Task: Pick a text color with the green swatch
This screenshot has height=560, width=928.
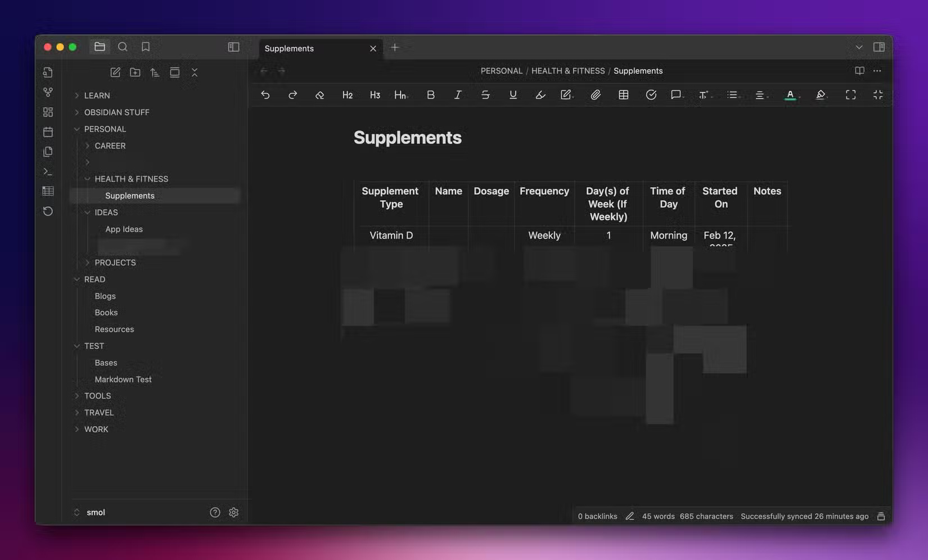Action: (790, 94)
